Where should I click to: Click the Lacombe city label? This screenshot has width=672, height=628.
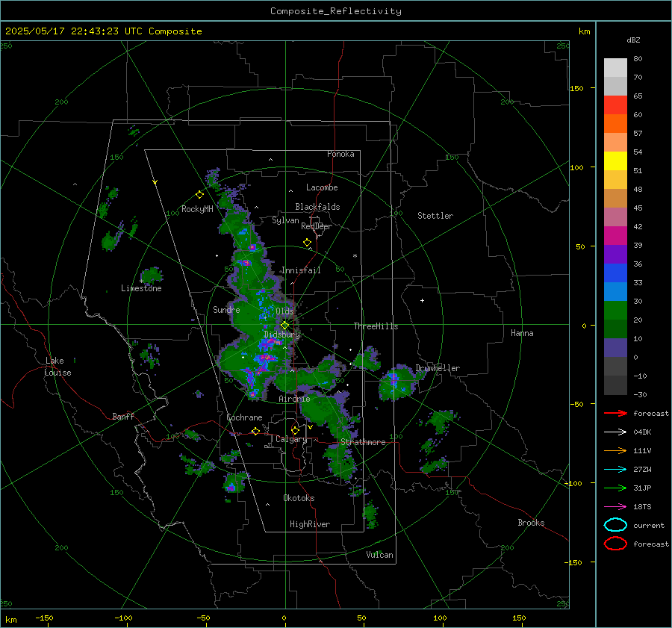322,187
